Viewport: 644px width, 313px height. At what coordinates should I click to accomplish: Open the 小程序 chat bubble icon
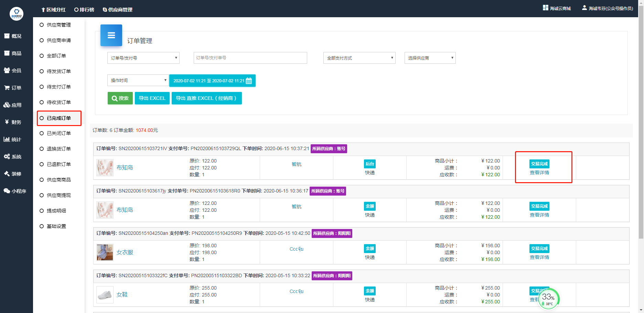click(x=7, y=191)
